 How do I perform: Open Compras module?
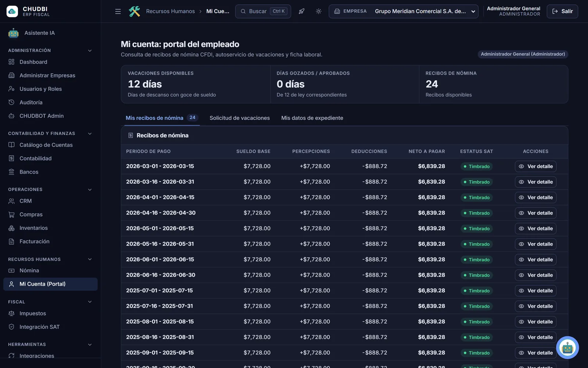click(50, 215)
